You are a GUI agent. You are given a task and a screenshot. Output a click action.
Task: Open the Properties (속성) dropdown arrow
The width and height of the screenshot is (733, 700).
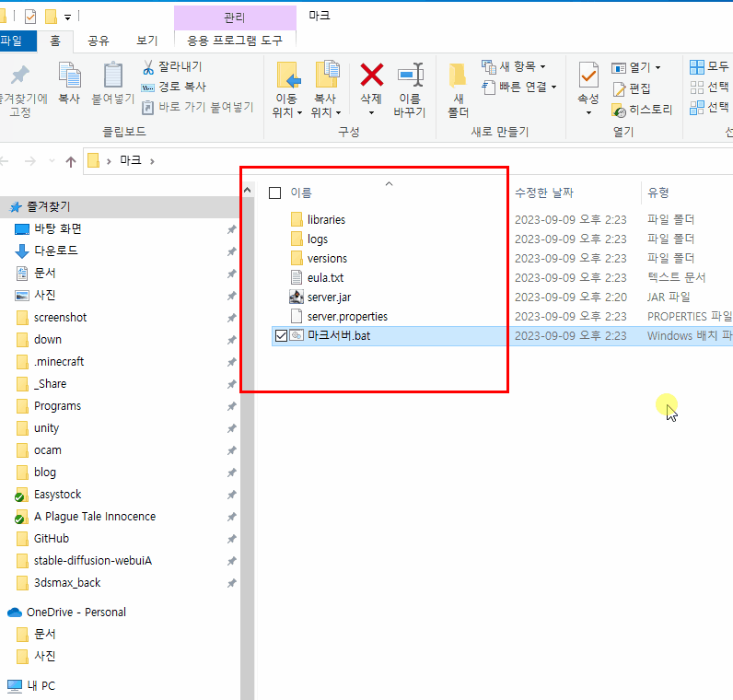588,113
